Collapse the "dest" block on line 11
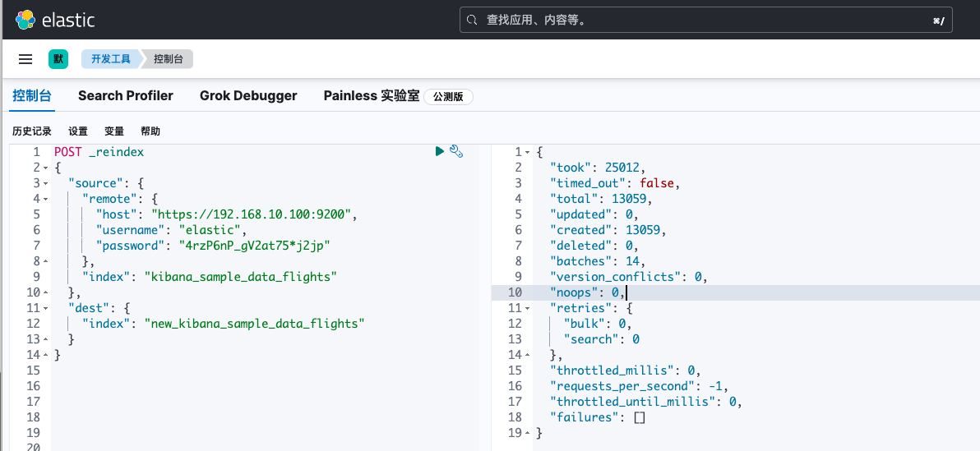The image size is (980, 451). 45,308
